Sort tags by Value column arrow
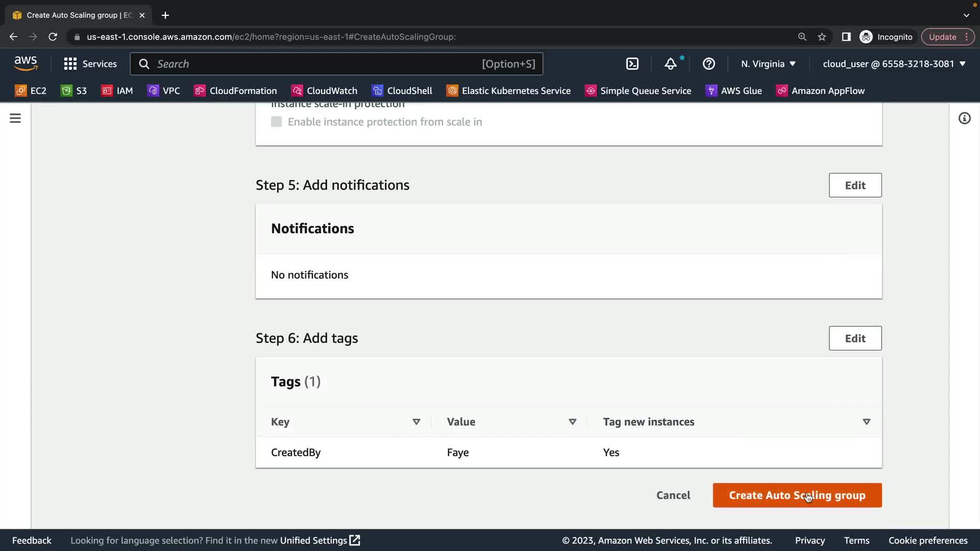This screenshot has height=551, width=980. [x=572, y=422]
